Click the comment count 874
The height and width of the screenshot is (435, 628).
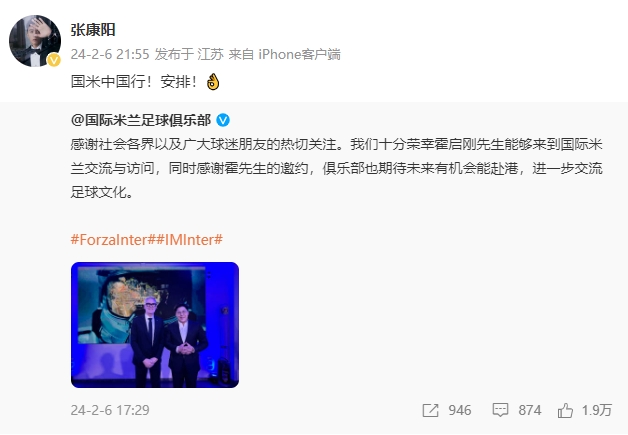[x=529, y=410]
